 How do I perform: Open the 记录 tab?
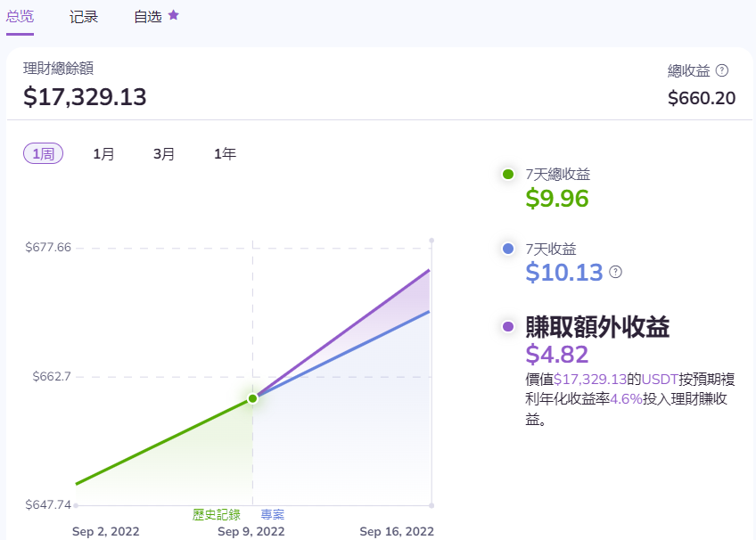tap(84, 17)
